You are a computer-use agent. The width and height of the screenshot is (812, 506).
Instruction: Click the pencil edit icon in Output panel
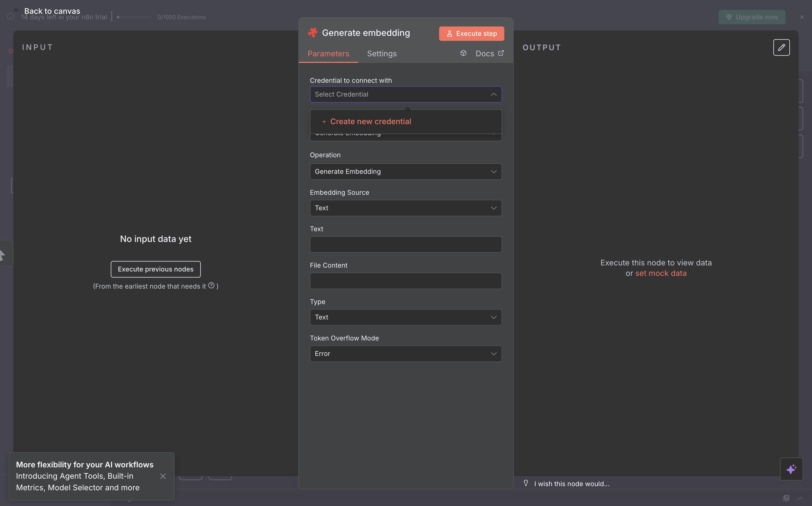pyautogui.click(x=781, y=47)
